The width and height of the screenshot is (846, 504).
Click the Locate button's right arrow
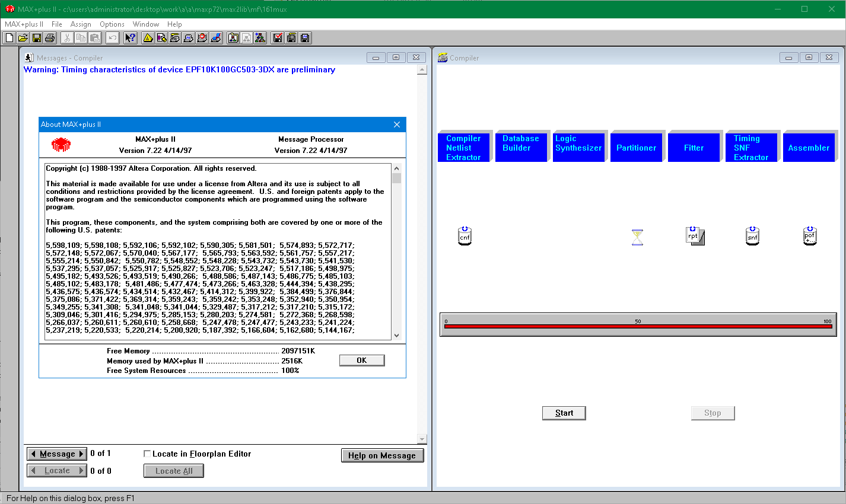coord(82,471)
